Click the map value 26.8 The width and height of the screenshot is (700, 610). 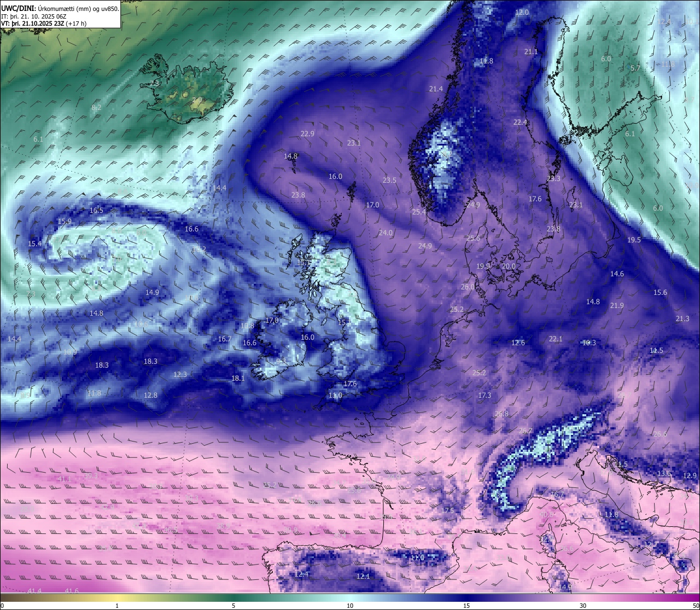point(501,414)
